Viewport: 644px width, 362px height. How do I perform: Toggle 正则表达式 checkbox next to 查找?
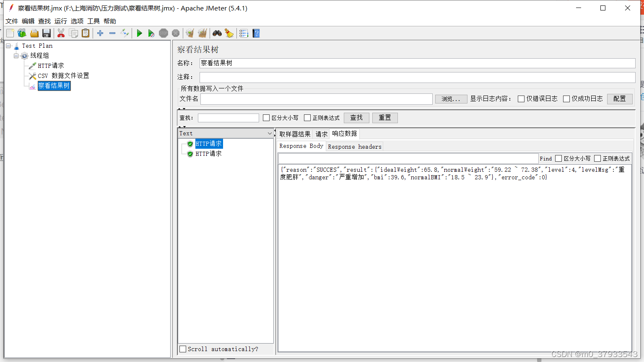click(307, 118)
